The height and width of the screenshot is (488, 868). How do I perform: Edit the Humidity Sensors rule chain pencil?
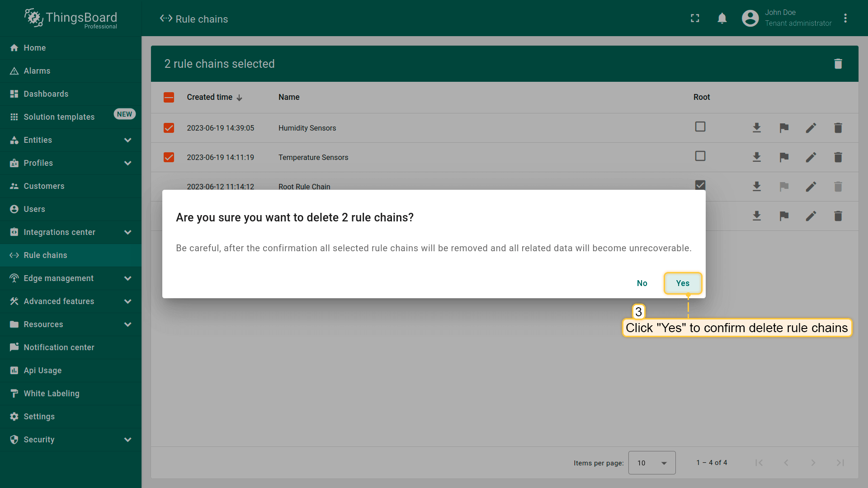tap(811, 128)
